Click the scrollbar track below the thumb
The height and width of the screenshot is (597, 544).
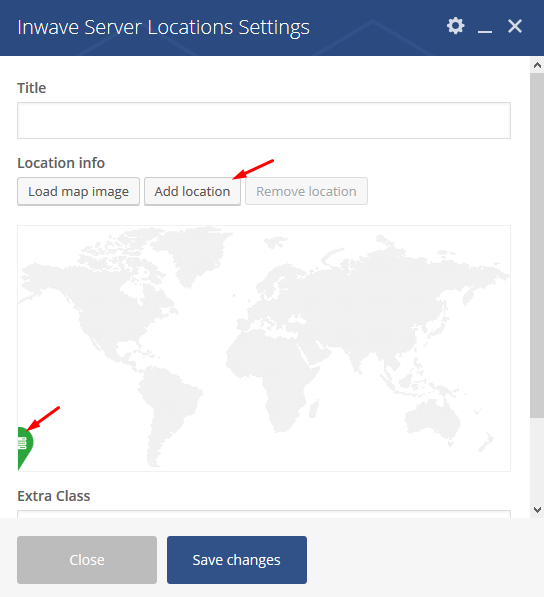click(x=537, y=460)
